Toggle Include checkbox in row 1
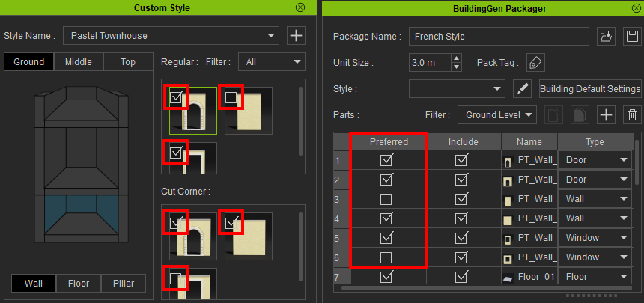 (x=461, y=160)
